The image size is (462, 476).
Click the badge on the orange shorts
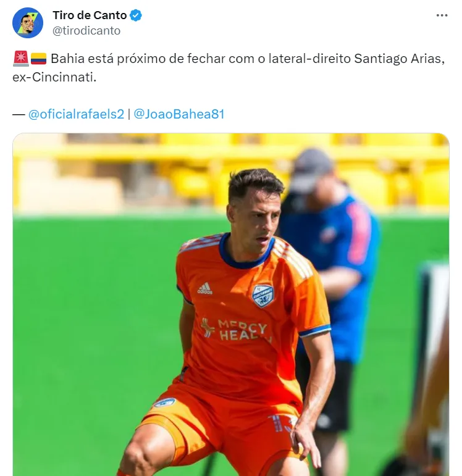pyautogui.click(x=164, y=403)
